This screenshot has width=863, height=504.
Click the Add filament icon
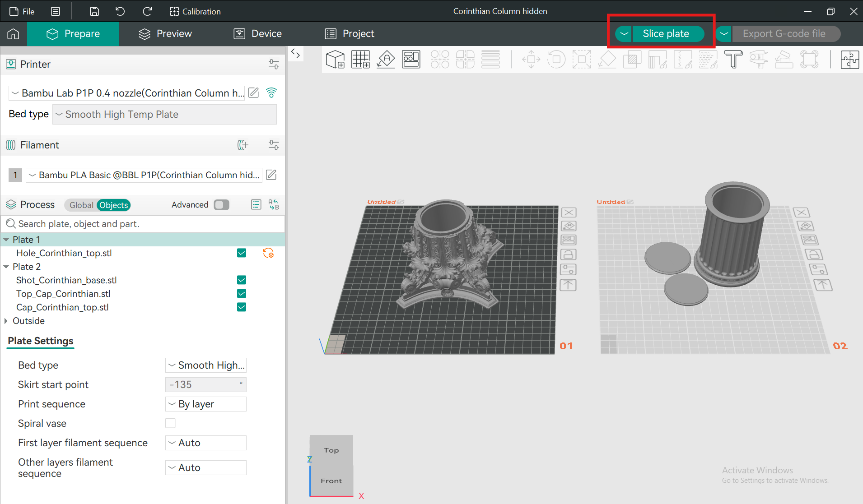[x=243, y=145]
